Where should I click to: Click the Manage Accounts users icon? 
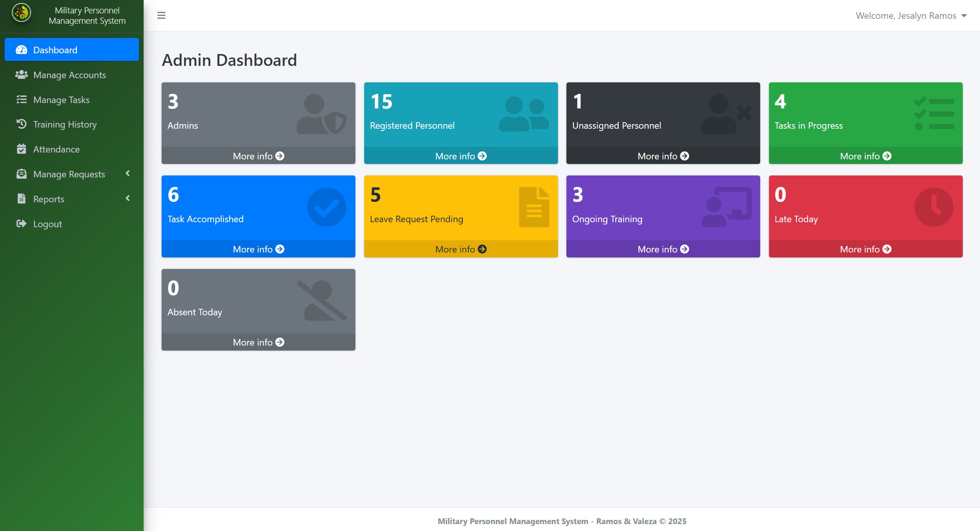pos(21,75)
